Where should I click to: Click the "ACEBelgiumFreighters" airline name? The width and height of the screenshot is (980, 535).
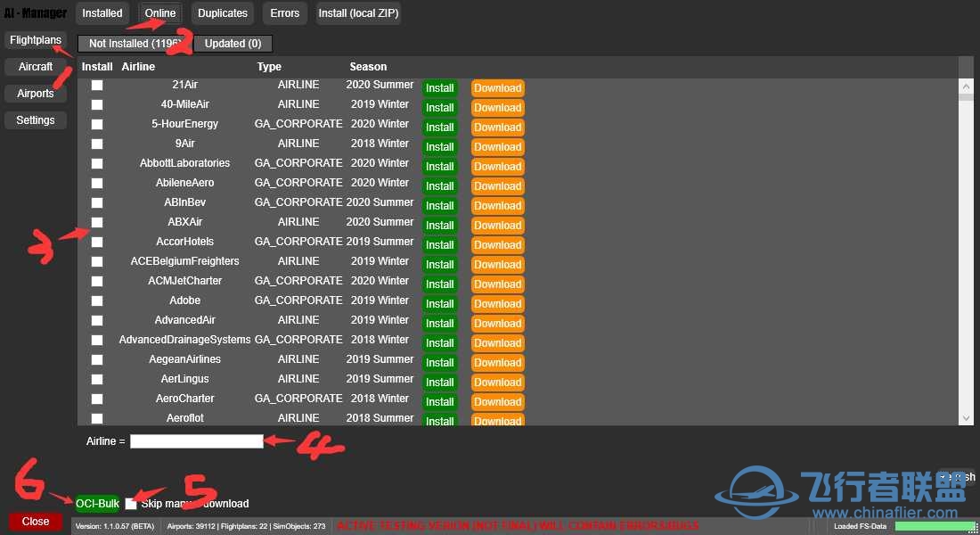pos(185,261)
